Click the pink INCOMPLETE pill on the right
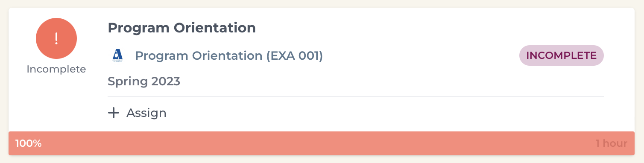Screen dimensions: 644x163 coord(561,55)
